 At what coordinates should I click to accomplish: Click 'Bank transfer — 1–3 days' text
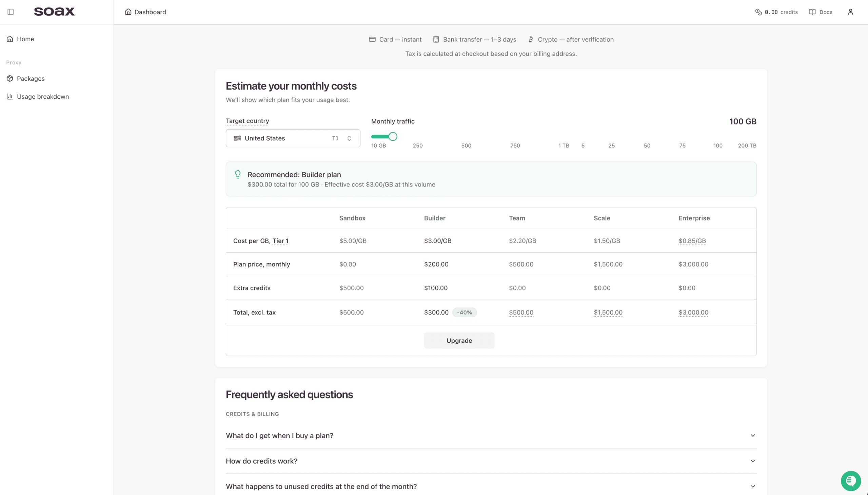[x=479, y=39]
